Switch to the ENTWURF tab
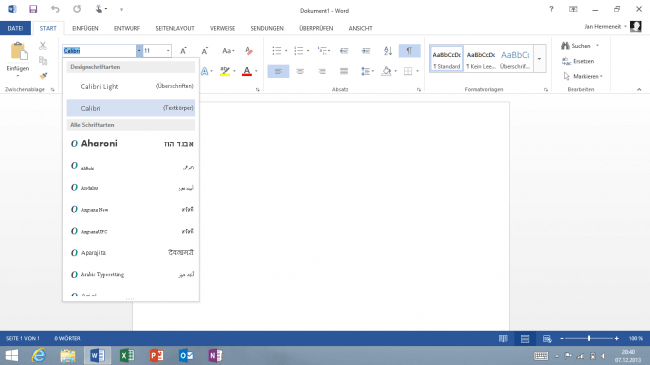Viewport: 650px width, 365px height. pos(127,28)
